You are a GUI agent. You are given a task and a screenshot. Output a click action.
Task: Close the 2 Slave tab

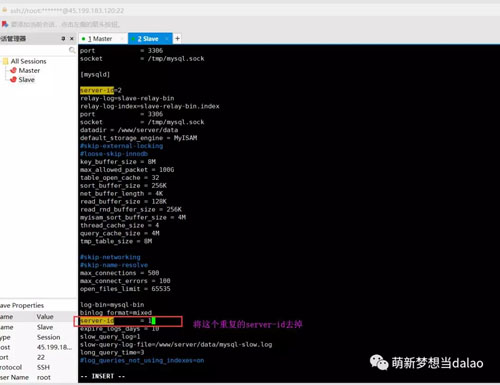[x=167, y=39]
